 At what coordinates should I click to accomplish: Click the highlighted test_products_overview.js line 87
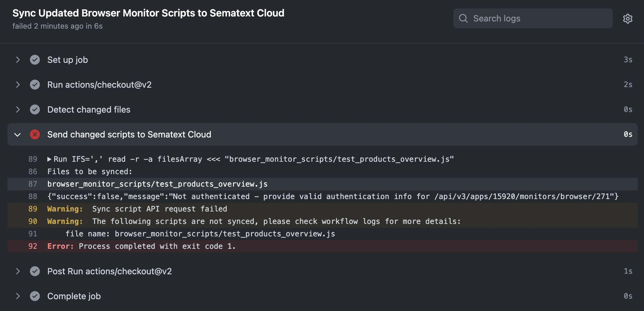[x=157, y=184]
